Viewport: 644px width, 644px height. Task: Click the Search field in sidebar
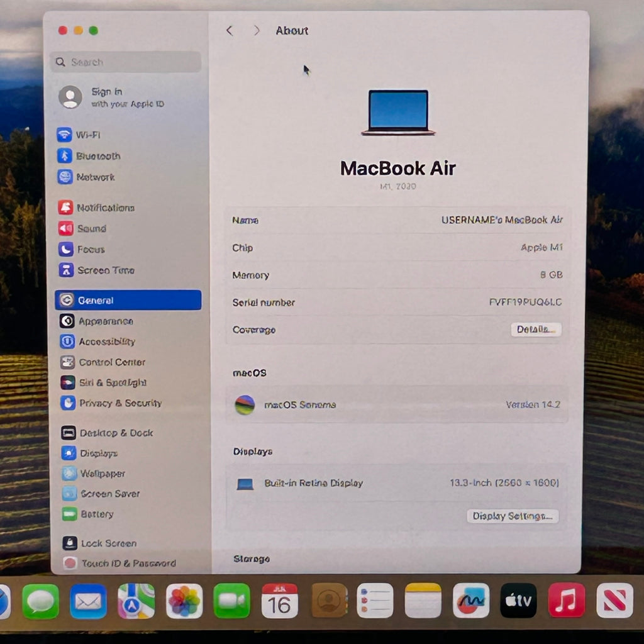point(126,62)
